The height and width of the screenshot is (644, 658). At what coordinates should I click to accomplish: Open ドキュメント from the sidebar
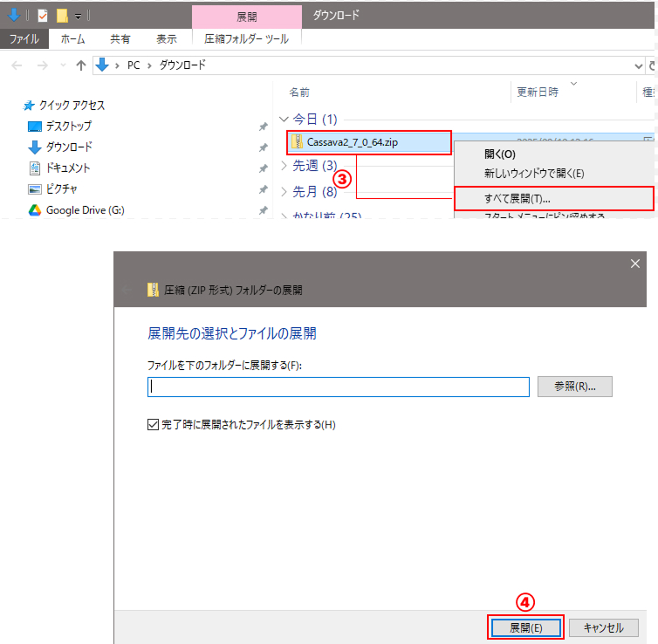(x=68, y=168)
